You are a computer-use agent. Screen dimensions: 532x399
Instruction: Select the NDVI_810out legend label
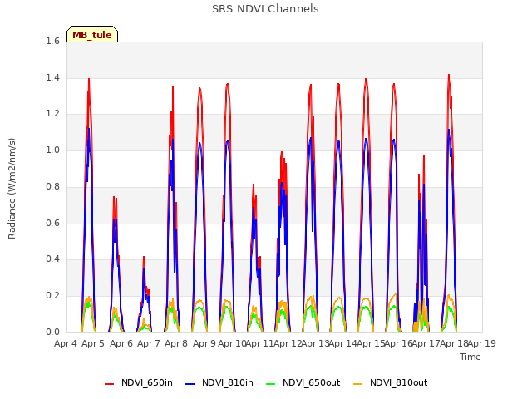pos(399,382)
